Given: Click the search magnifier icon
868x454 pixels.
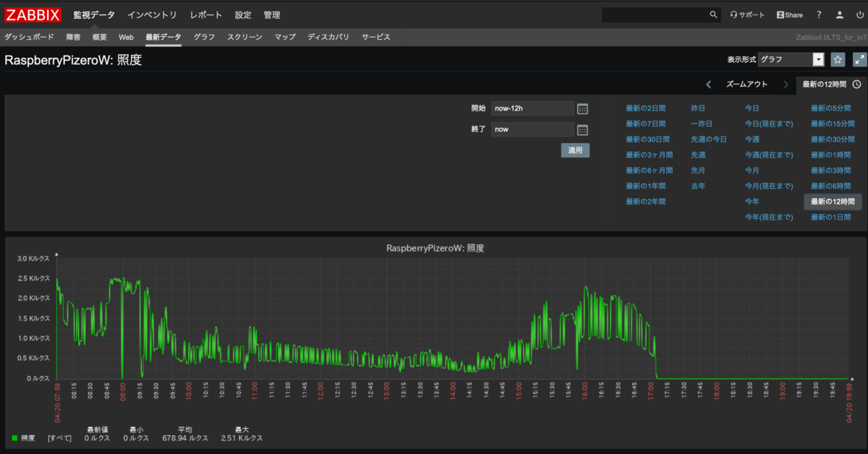Looking at the screenshot, I should [x=713, y=14].
